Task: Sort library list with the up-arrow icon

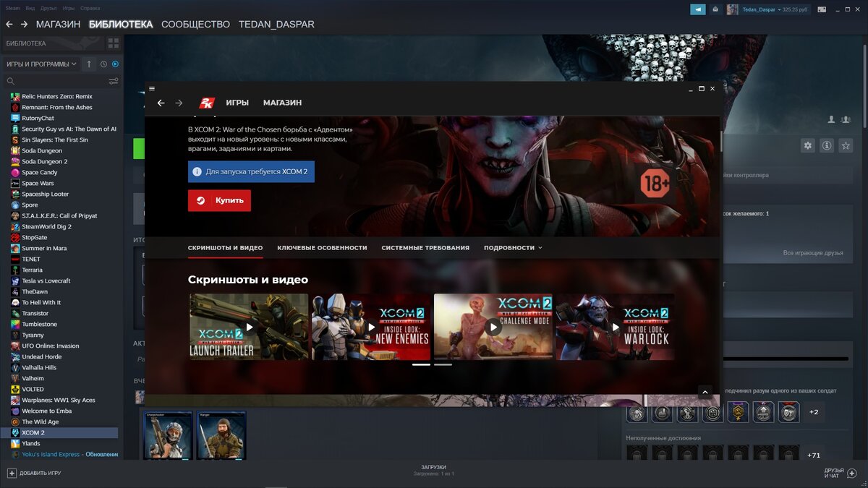Action: tap(89, 64)
